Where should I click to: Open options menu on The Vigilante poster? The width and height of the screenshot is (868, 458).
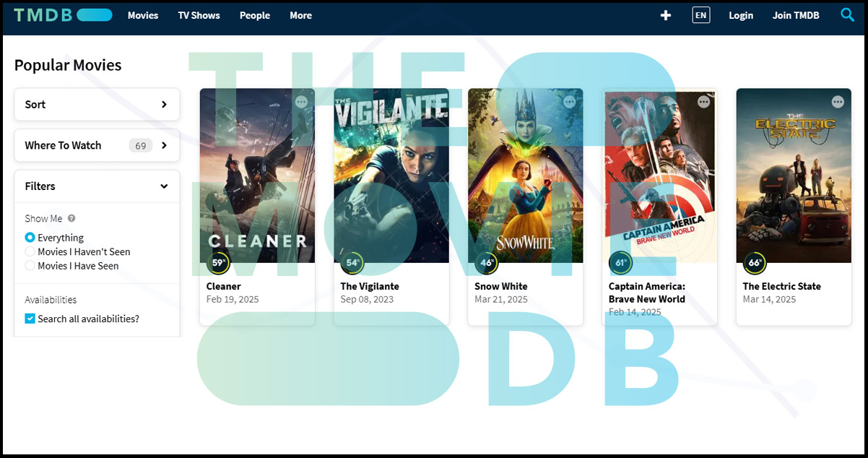point(436,102)
